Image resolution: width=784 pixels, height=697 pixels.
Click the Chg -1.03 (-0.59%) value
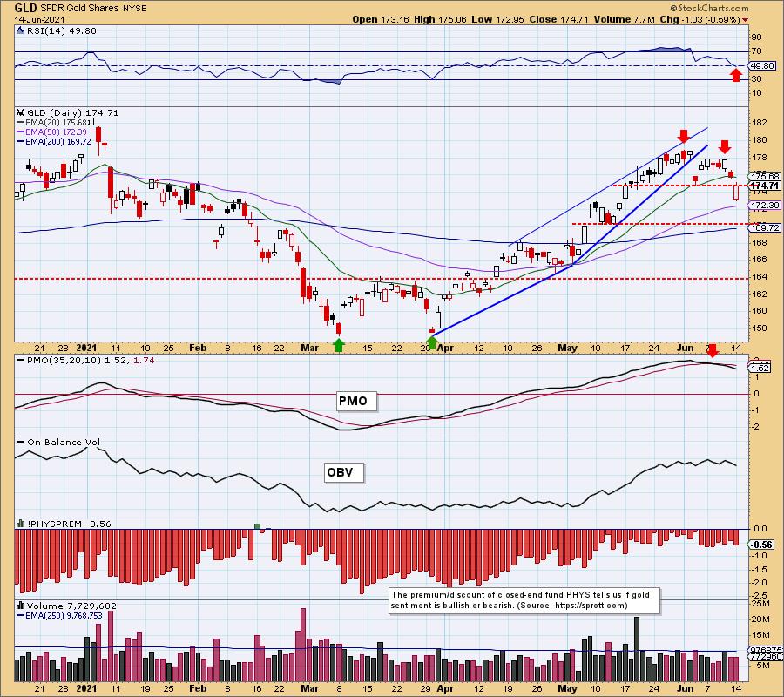(x=700, y=19)
